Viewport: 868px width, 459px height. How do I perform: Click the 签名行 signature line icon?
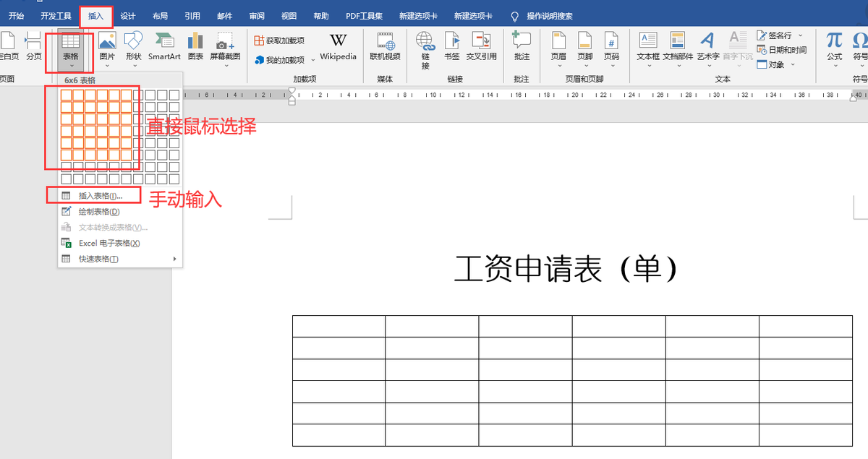762,35
